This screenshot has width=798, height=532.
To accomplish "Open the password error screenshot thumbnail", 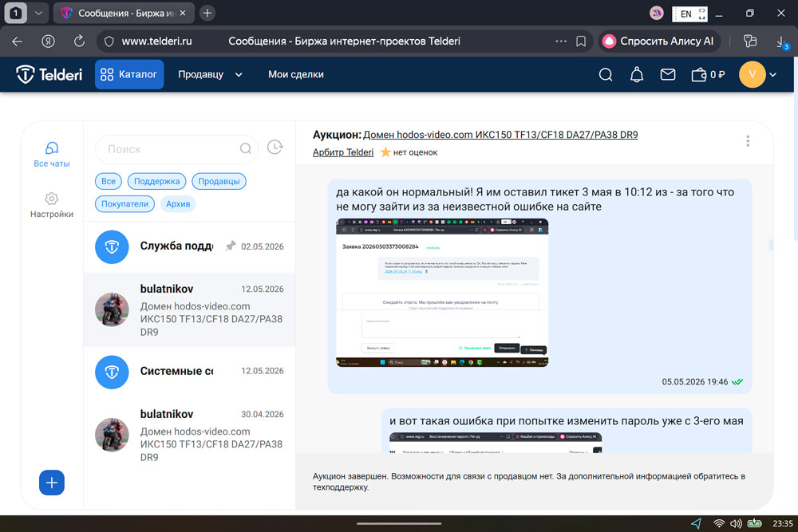I will coord(496,443).
